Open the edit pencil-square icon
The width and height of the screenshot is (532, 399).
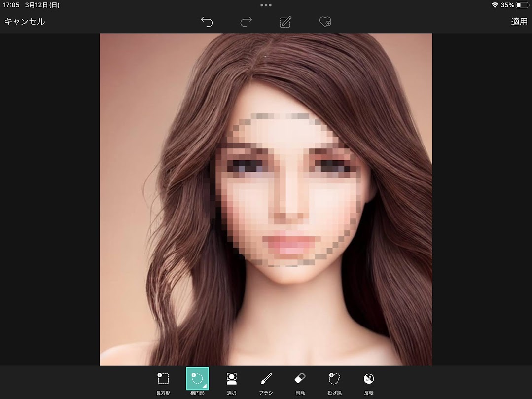click(x=285, y=22)
